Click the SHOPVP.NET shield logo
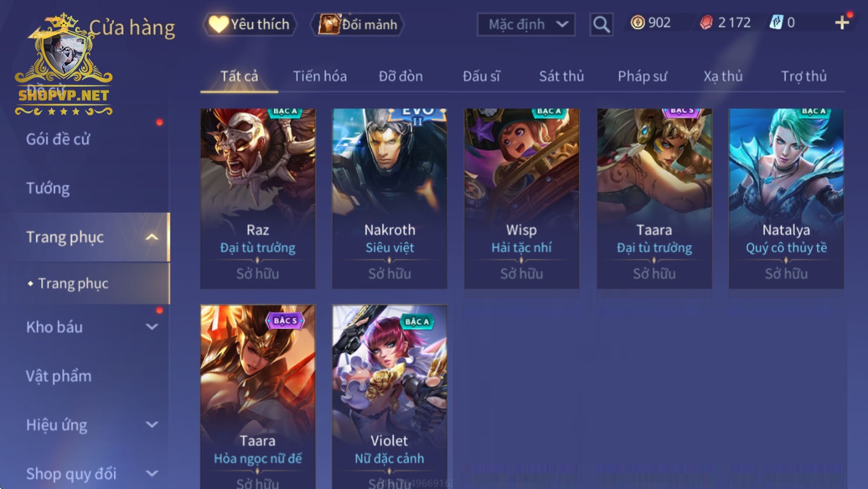Image resolution: width=868 pixels, height=489 pixels. [64, 65]
